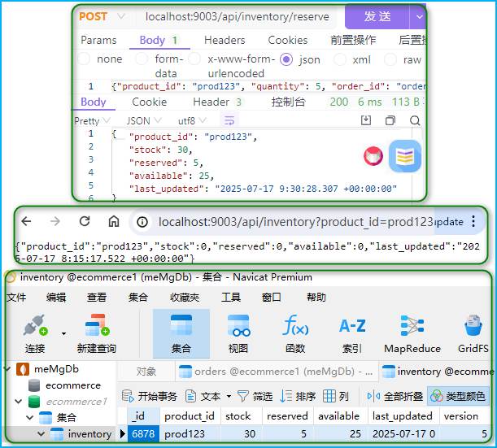Click the 函数 function toolbar icon
This screenshot has width=497, height=448.
click(295, 334)
